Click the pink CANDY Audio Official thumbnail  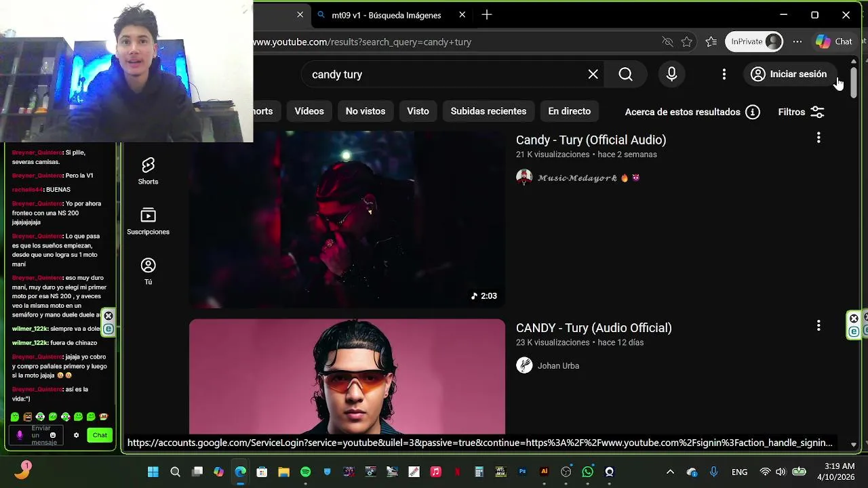pos(347,376)
